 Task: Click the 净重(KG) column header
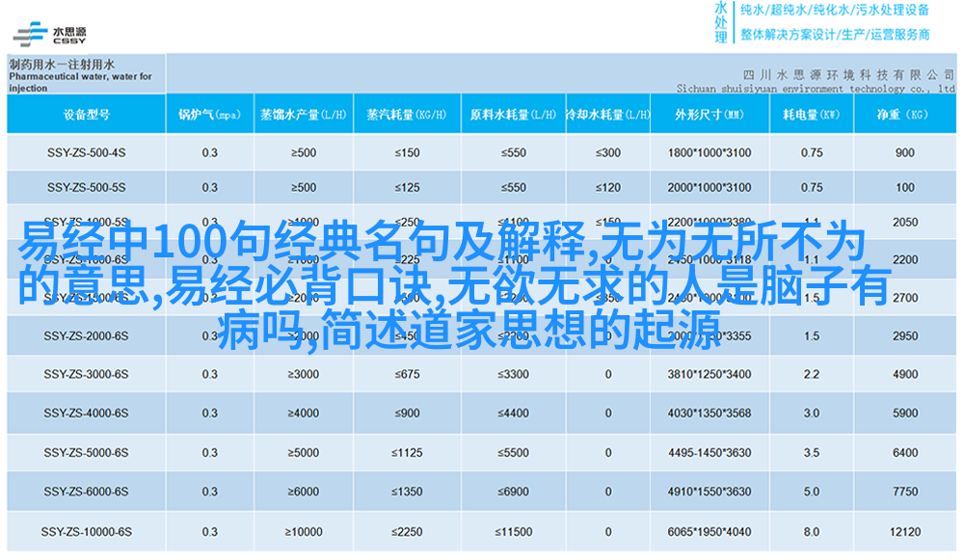(x=903, y=115)
